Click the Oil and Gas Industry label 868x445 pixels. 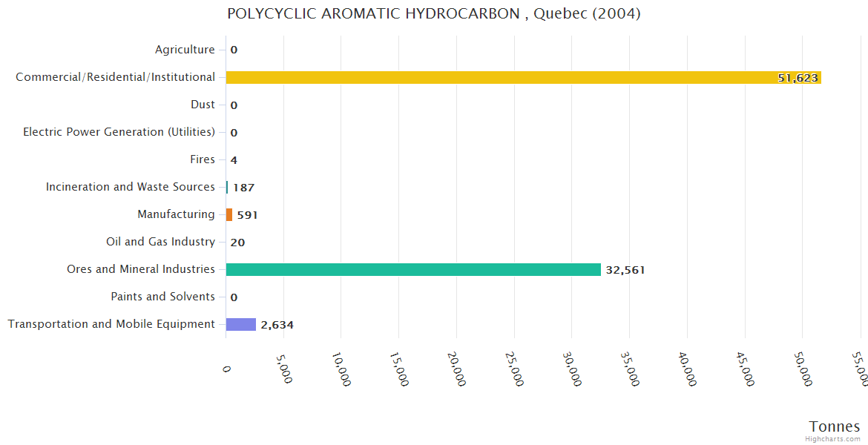pyautogui.click(x=160, y=242)
